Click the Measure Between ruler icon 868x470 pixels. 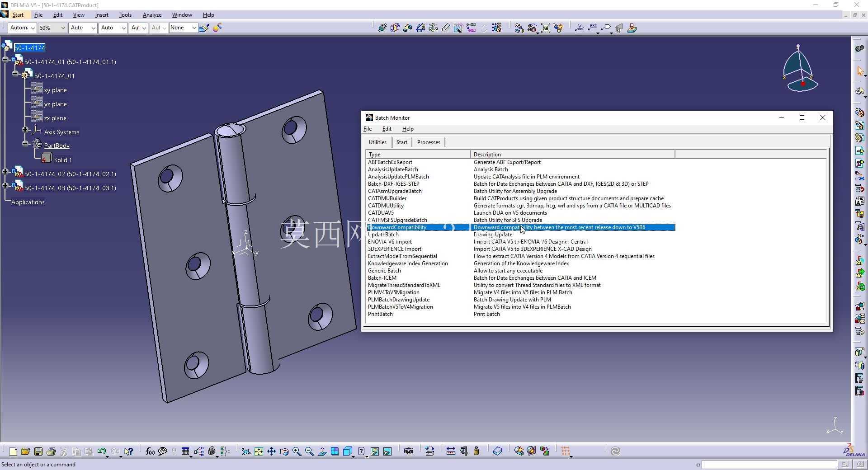coord(451,451)
